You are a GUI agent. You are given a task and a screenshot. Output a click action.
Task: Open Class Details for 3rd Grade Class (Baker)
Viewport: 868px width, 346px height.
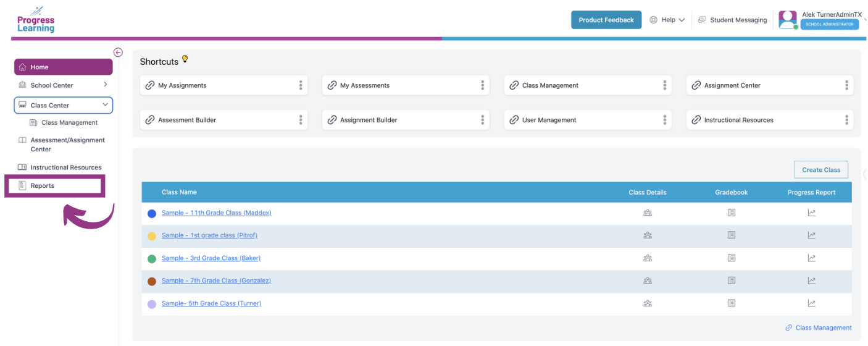(648, 258)
